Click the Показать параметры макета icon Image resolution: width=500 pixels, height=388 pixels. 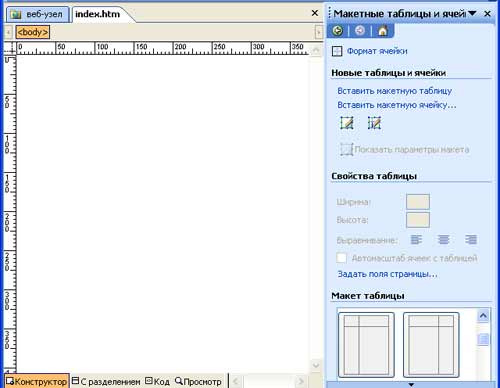pyautogui.click(x=346, y=149)
